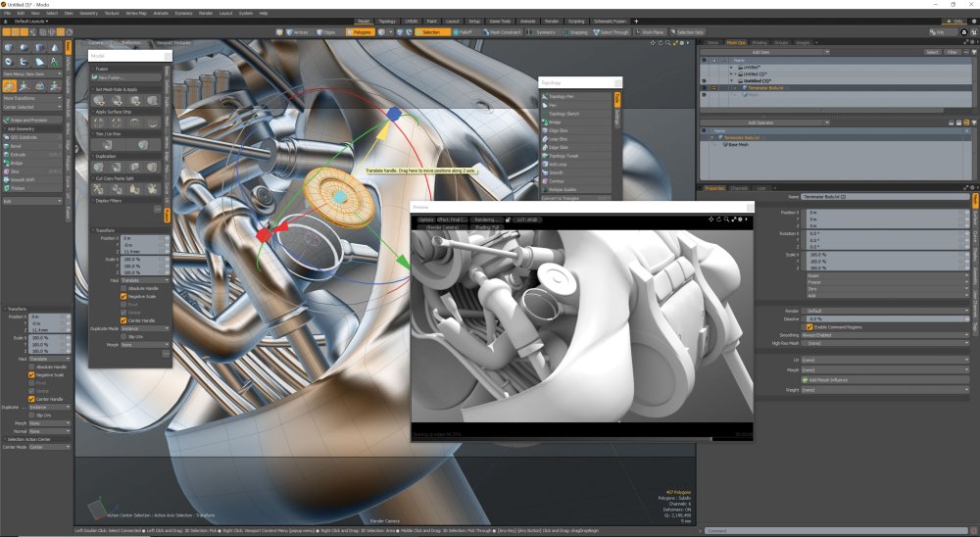Screen dimensions: 980x537
Task: Select the Cube primitive tool
Action: point(9,47)
